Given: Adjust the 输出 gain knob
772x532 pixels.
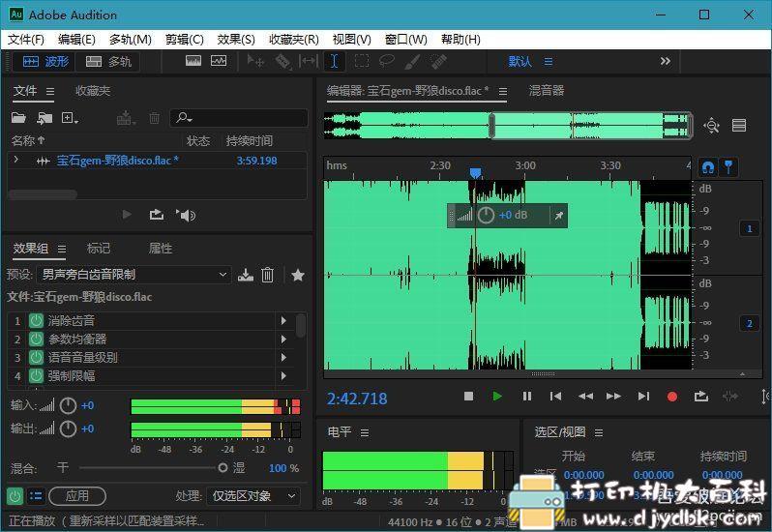Looking at the screenshot, I should click(68, 429).
